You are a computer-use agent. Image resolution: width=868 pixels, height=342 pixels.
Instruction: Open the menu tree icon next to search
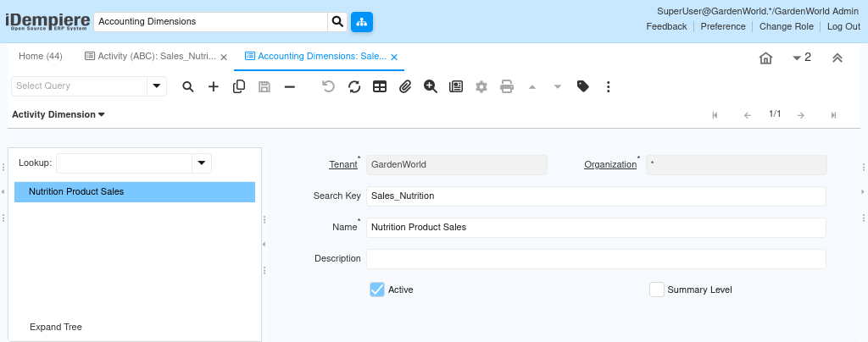point(362,21)
